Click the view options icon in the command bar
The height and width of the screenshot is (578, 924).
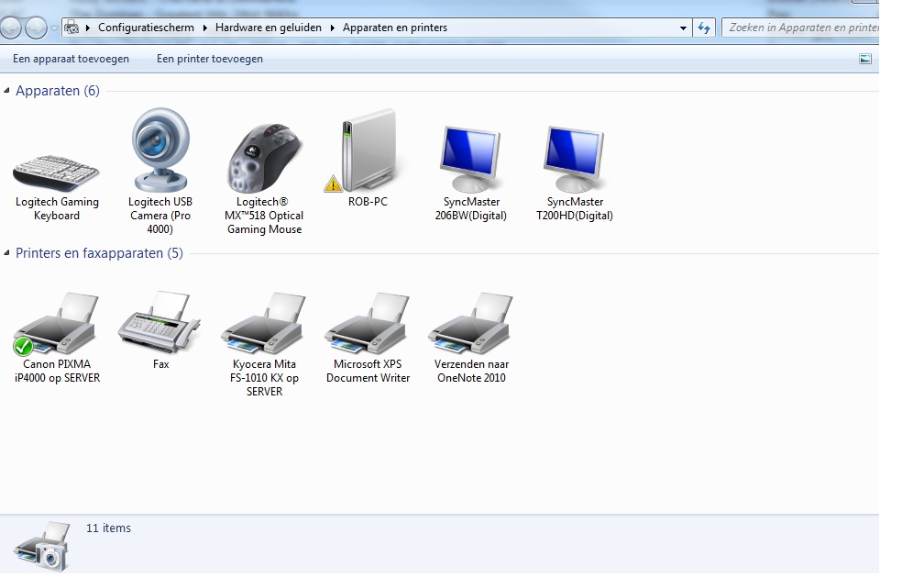865,59
